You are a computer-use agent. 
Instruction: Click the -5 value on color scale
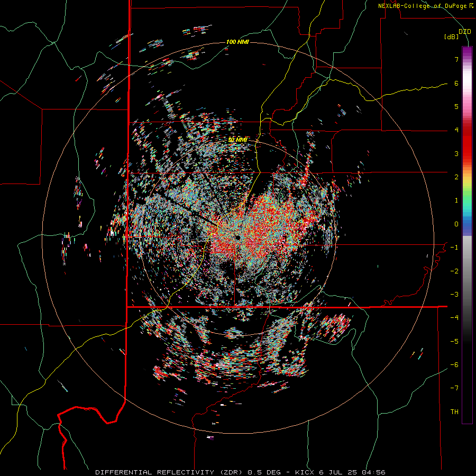click(454, 342)
